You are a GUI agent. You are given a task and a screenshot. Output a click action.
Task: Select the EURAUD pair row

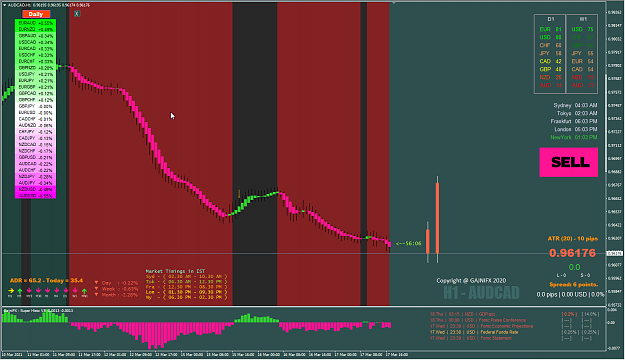(x=35, y=23)
